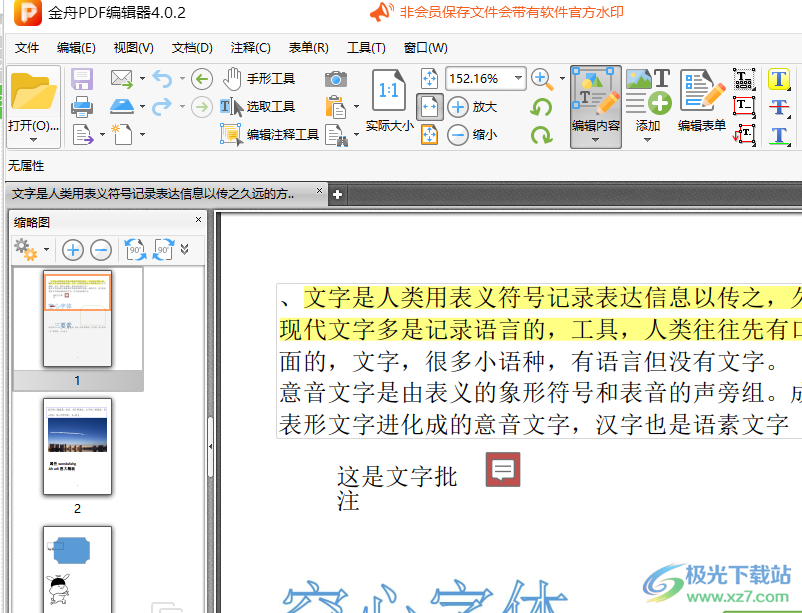The image size is (802, 613).
Task: Expand the Redo history dropdown arrow
Action: (183, 106)
